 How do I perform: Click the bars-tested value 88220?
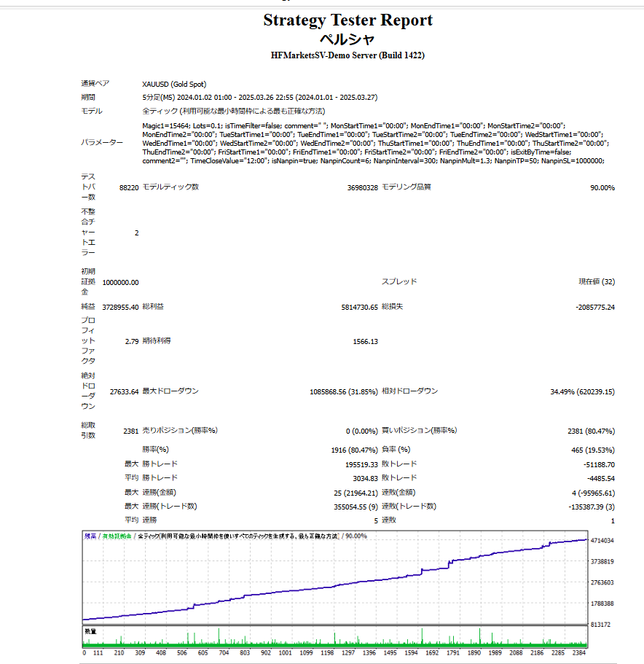[129, 187]
